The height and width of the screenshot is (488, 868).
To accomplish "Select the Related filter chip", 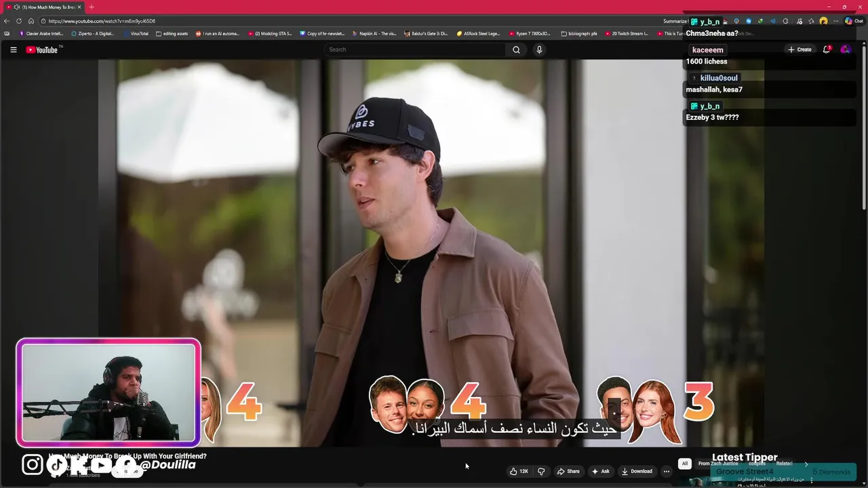I will [785, 464].
